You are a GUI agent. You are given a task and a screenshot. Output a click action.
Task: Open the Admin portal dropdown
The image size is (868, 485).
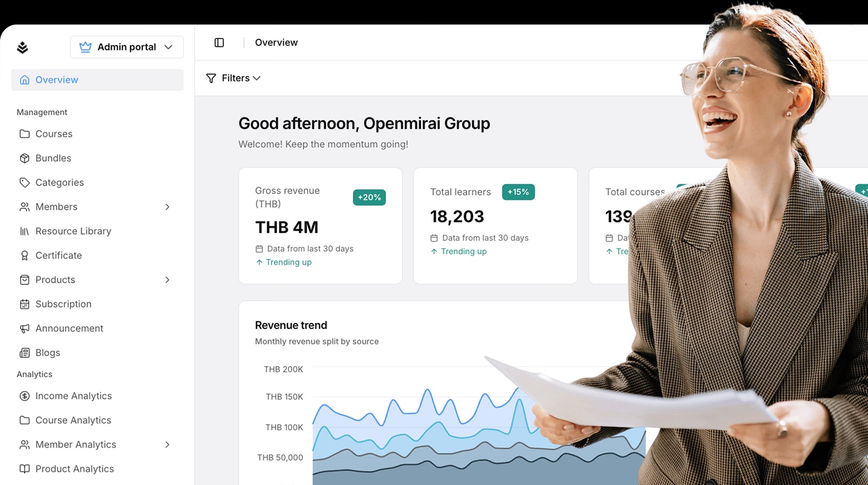(x=127, y=47)
